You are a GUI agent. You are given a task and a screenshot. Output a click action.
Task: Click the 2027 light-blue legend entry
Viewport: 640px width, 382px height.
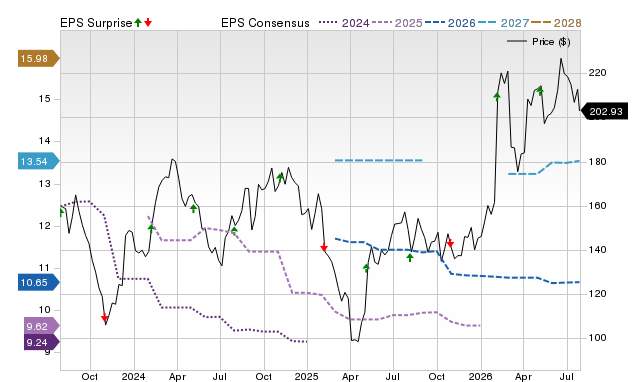504,23
